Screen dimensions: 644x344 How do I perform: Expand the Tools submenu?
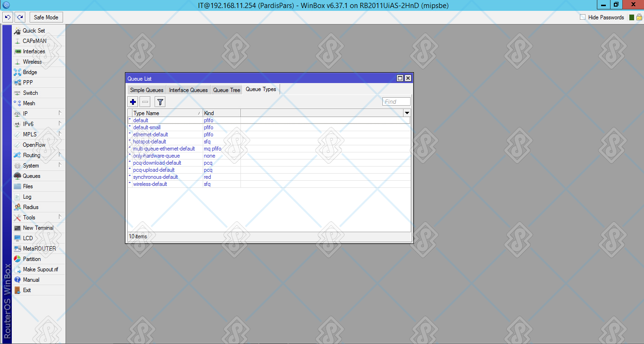[39, 218]
